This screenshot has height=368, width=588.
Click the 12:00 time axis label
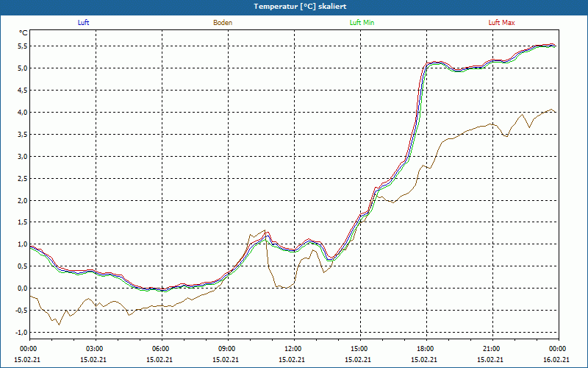292,349
